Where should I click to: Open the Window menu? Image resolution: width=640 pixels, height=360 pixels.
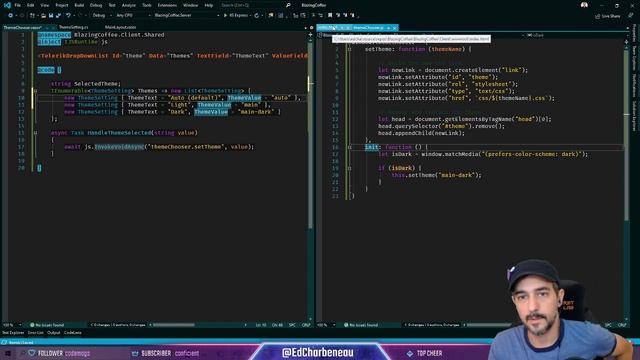point(190,5)
